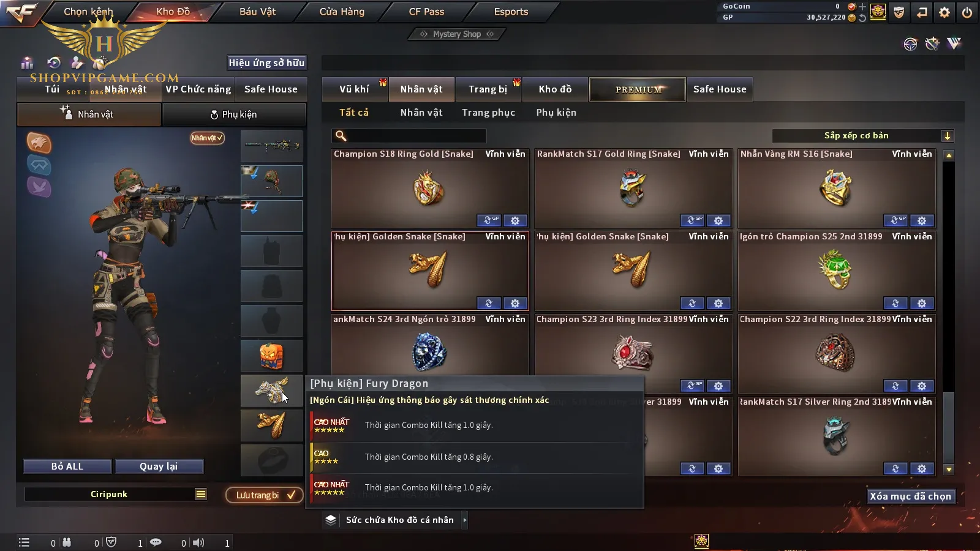Click the power exit icon
Viewport: 980px width, 551px height.
tap(967, 12)
